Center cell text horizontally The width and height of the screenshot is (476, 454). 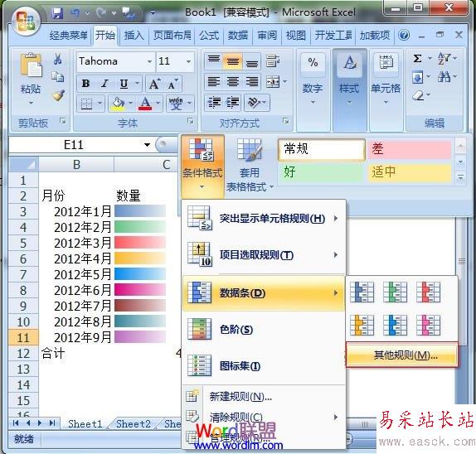(233, 81)
